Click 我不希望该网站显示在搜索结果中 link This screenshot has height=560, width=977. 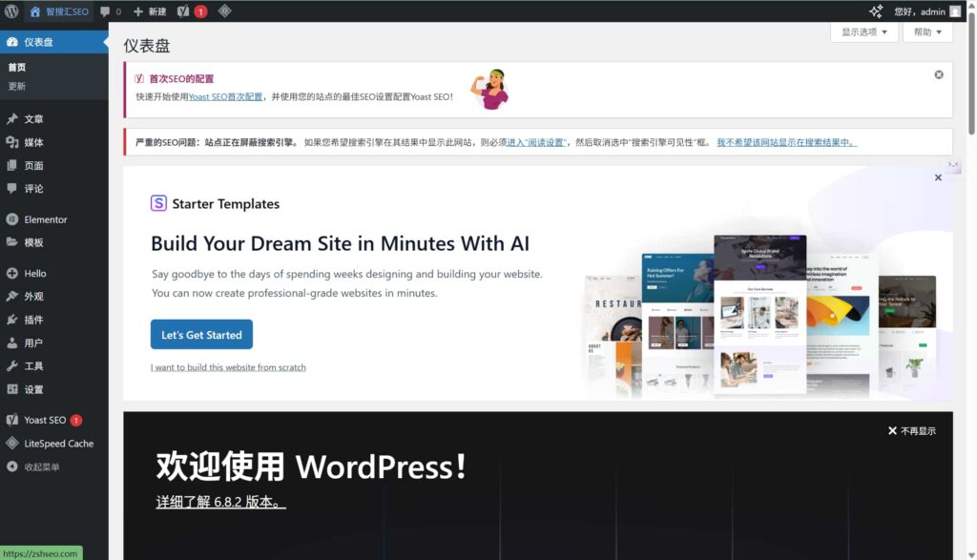point(787,142)
